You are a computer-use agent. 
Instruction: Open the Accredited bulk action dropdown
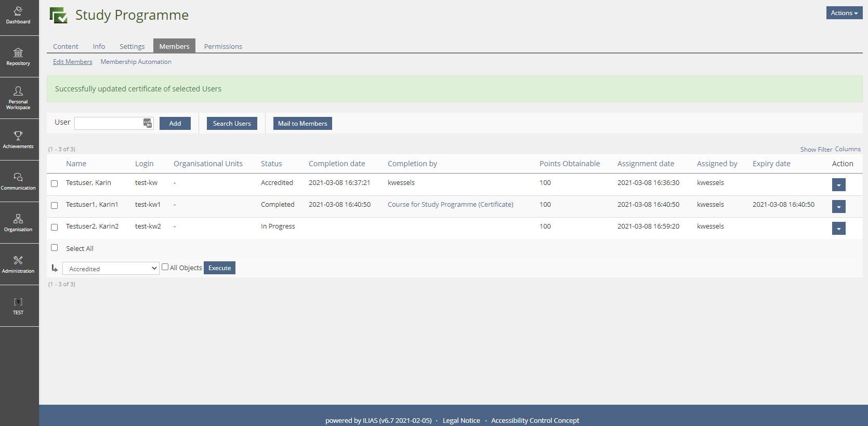coord(111,269)
